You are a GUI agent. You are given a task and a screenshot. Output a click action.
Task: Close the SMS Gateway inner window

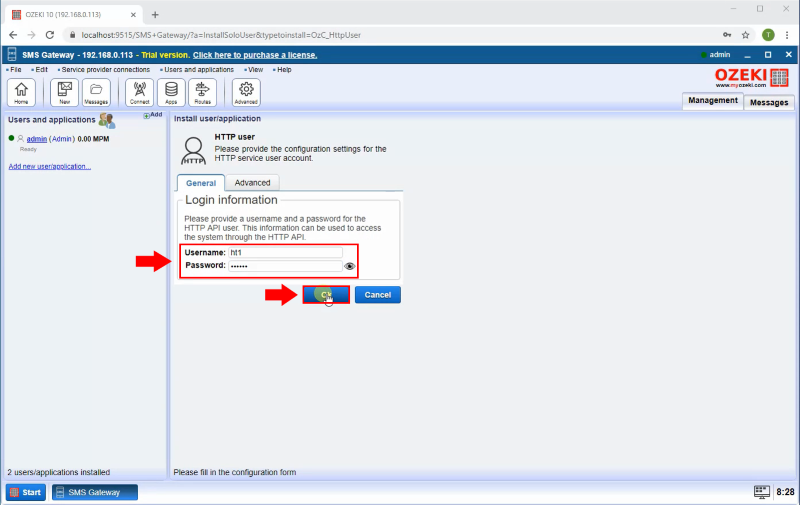[x=788, y=55]
